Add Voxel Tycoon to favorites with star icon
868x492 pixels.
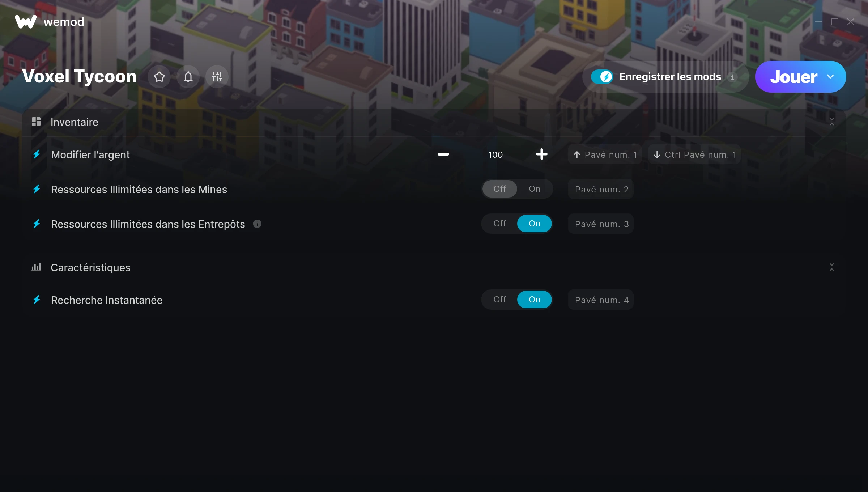click(x=159, y=77)
